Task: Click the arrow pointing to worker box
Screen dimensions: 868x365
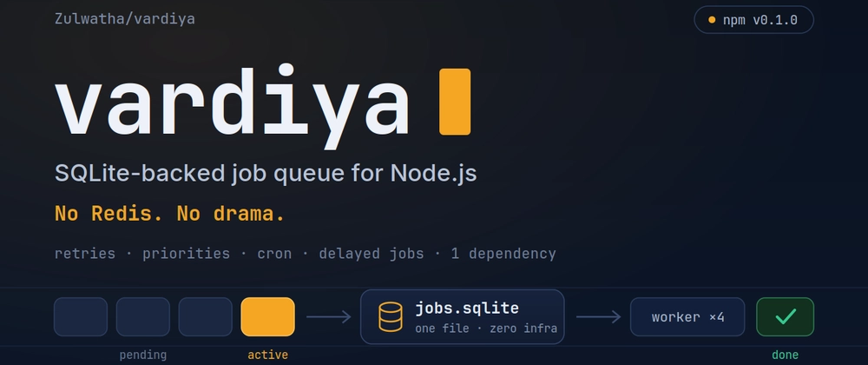Action: click(x=598, y=317)
